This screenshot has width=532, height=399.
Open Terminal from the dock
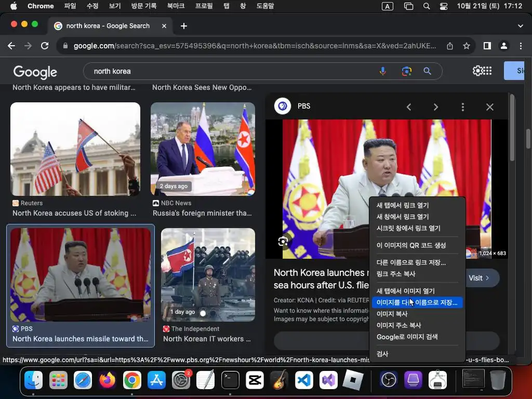(230, 380)
